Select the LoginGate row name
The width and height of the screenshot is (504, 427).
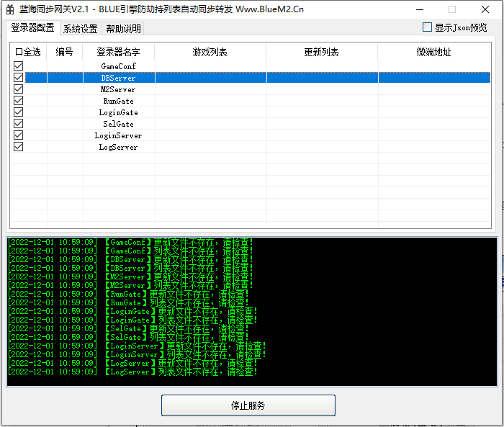pyautogui.click(x=118, y=112)
